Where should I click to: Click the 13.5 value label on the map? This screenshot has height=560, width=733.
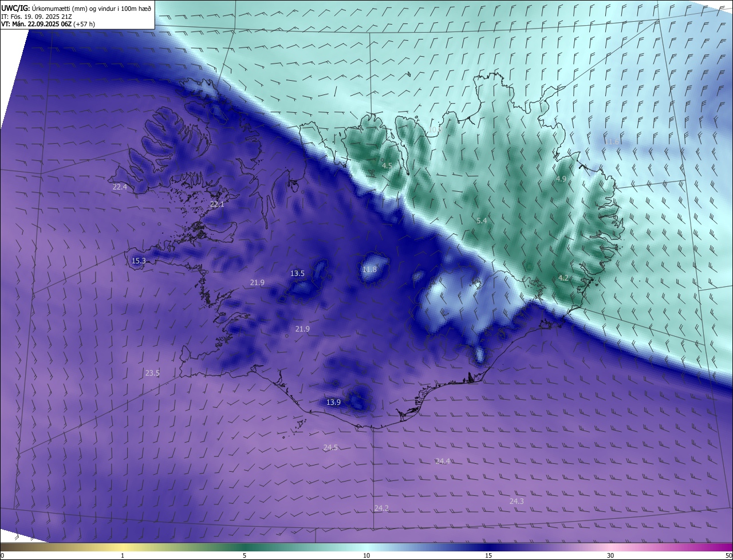297,273
